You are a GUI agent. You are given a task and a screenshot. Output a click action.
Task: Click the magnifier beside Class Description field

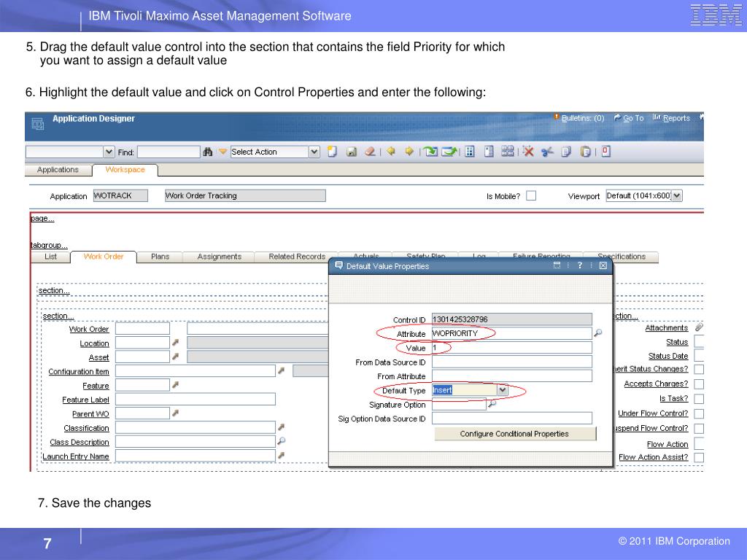282,441
